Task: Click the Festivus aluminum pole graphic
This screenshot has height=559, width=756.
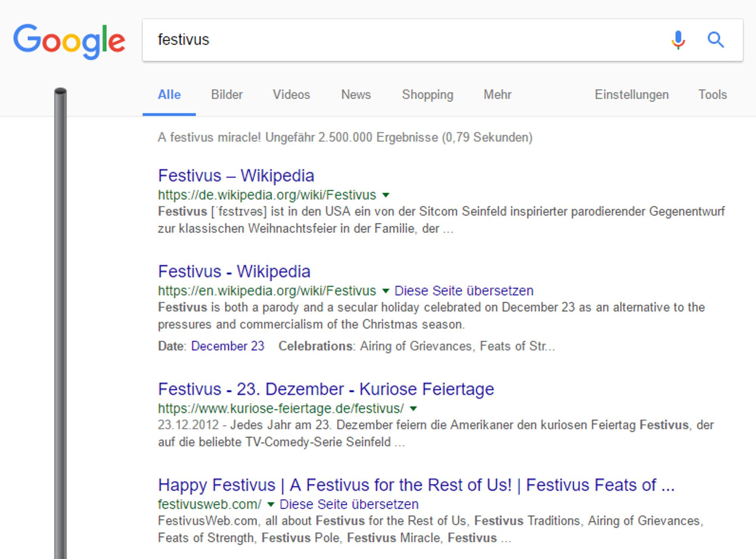Action: coord(60,323)
